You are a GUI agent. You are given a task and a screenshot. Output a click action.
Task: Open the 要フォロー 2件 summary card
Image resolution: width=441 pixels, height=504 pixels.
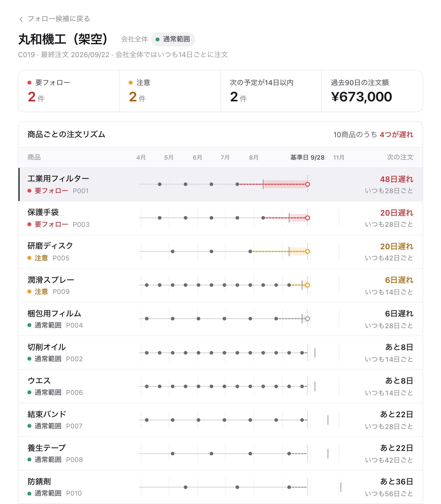click(69, 91)
